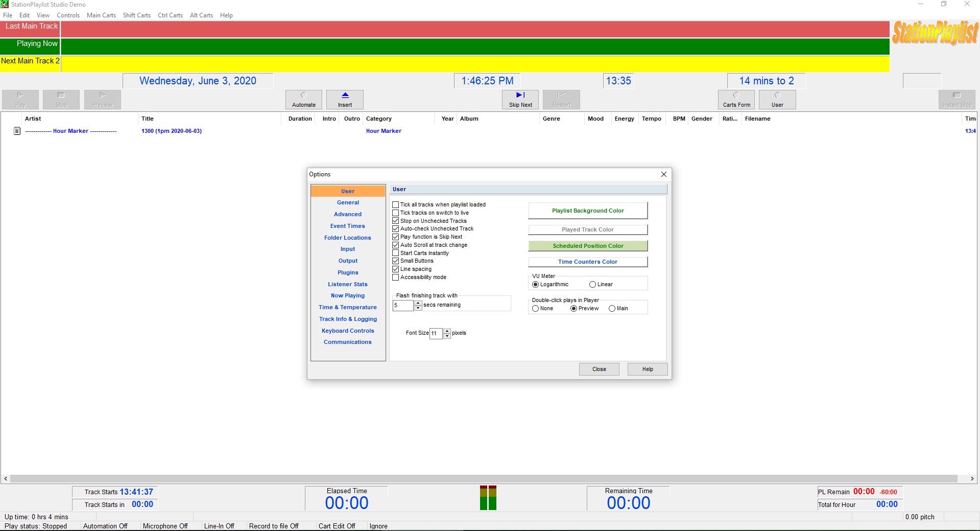
Task: Close the Options dialog with X
Action: pyautogui.click(x=663, y=174)
